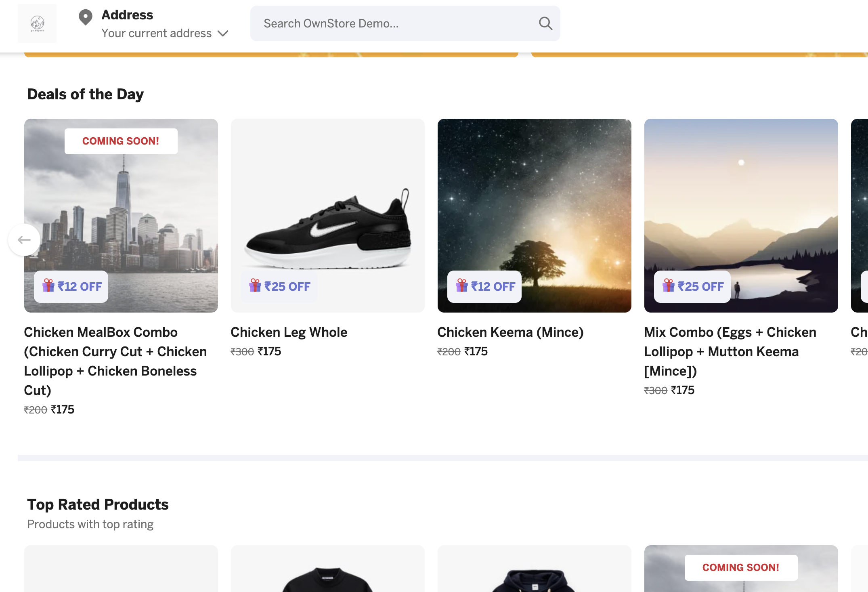The width and height of the screenshot is (868, 592).
Task: Click the OwnStore logo in the header
Action: tap(37, 23)
